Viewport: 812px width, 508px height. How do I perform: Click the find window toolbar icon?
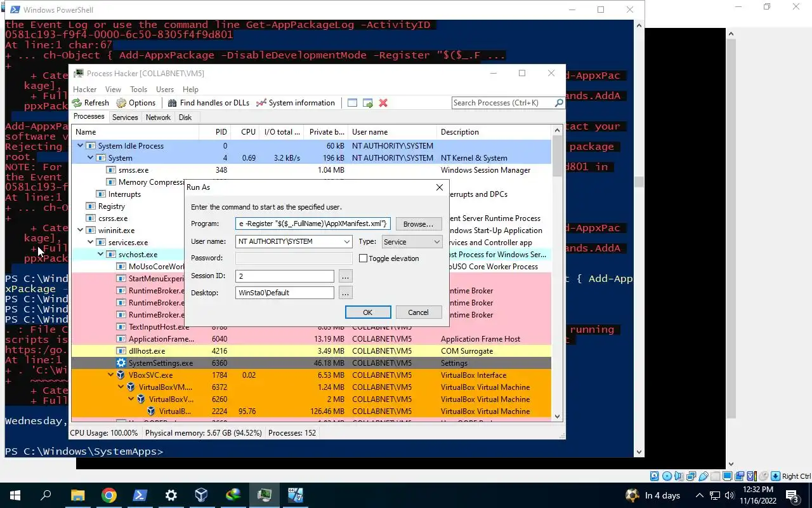point(352,103)
